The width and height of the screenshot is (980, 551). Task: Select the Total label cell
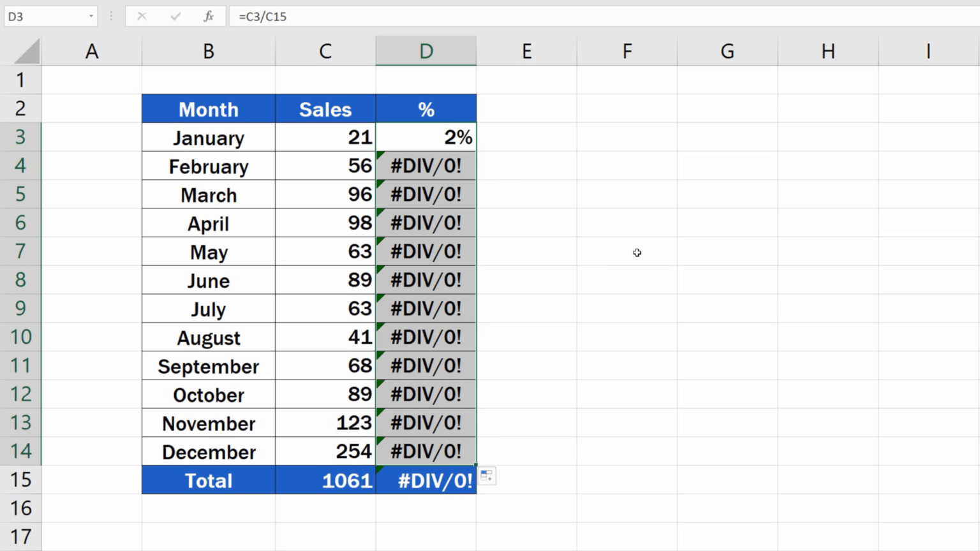pos(208,480)
